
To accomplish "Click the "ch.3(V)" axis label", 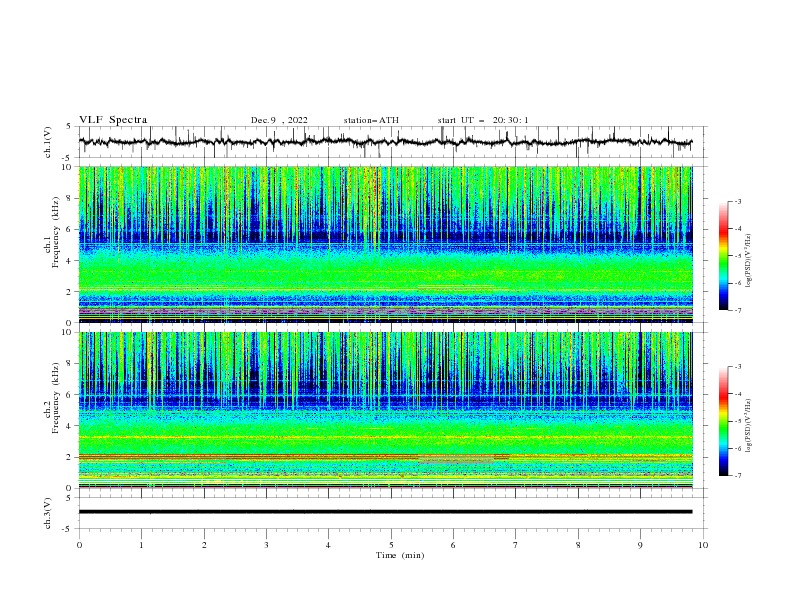I will point(48,513).
